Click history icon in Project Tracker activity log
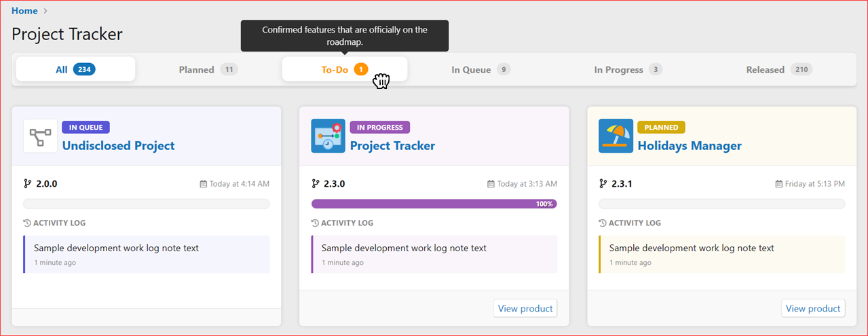The width and height of the screenshot is (868, 336). (315, 223)
